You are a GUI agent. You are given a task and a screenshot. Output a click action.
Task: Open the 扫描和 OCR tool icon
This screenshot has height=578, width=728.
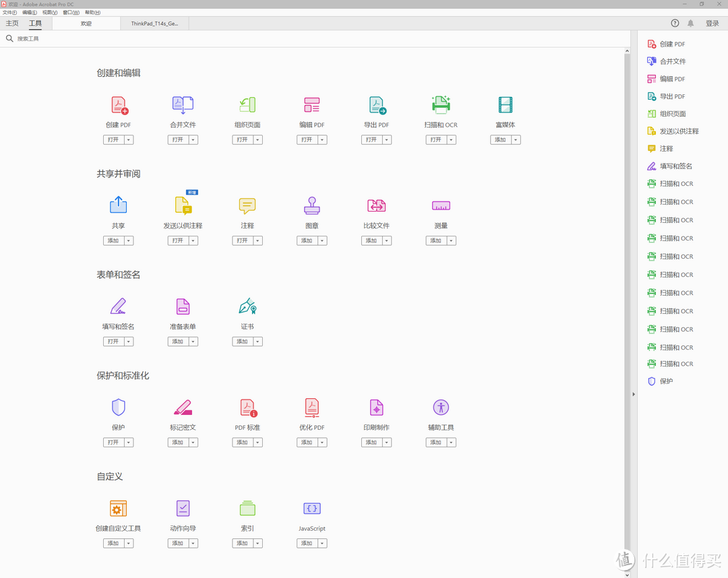click(x=441, y=105)
